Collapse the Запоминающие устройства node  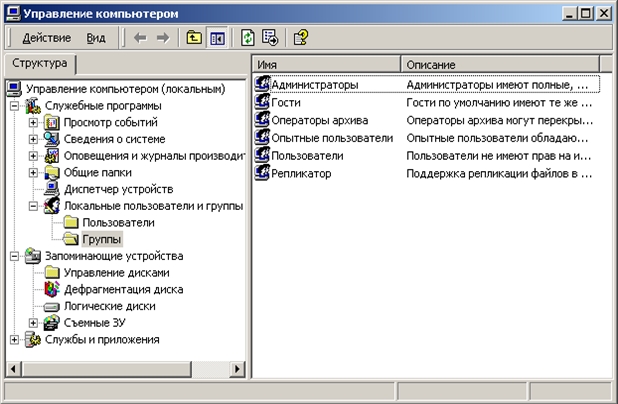pos(14,256)
